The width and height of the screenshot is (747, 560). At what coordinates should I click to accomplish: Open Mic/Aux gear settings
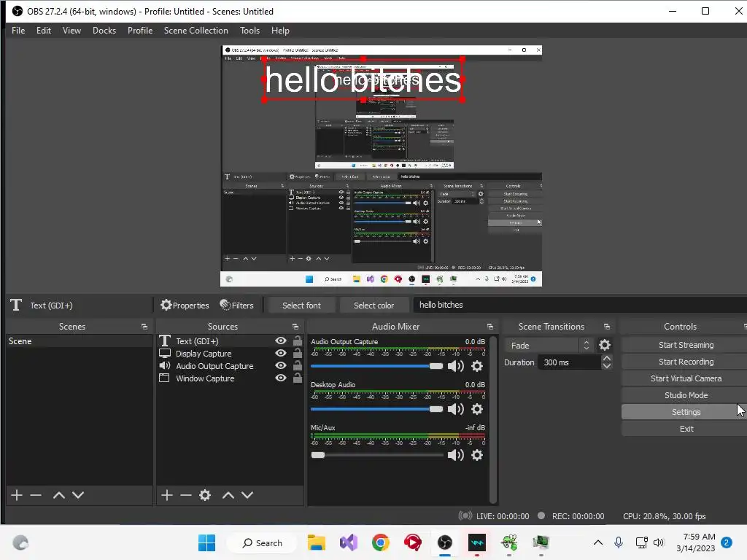pyautogui.click(x=477, y=455)
